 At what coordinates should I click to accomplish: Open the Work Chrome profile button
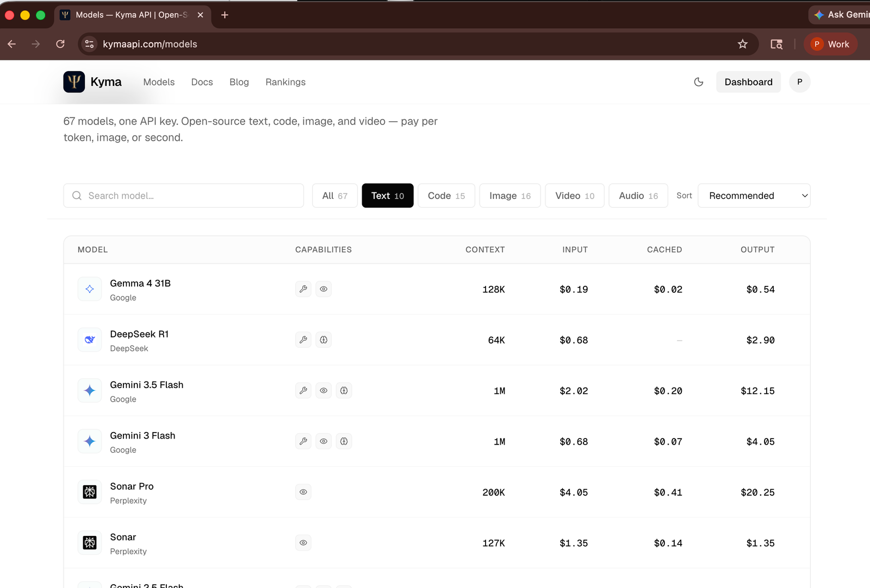pyautogui.click(x=830, y=44)
